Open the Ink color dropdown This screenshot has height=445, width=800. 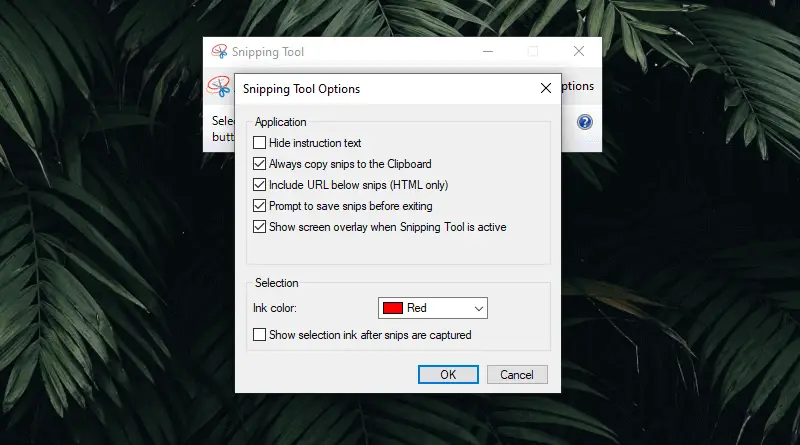pos(433,308)
